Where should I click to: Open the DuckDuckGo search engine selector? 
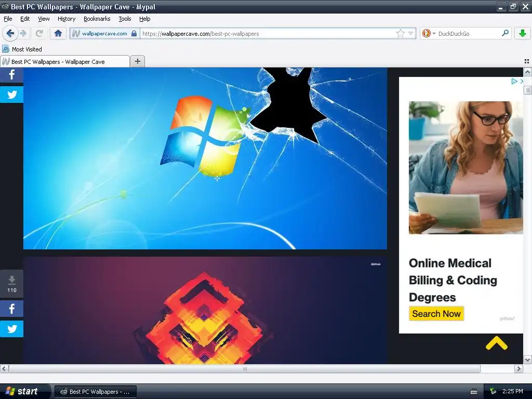[x=429, y=33]
